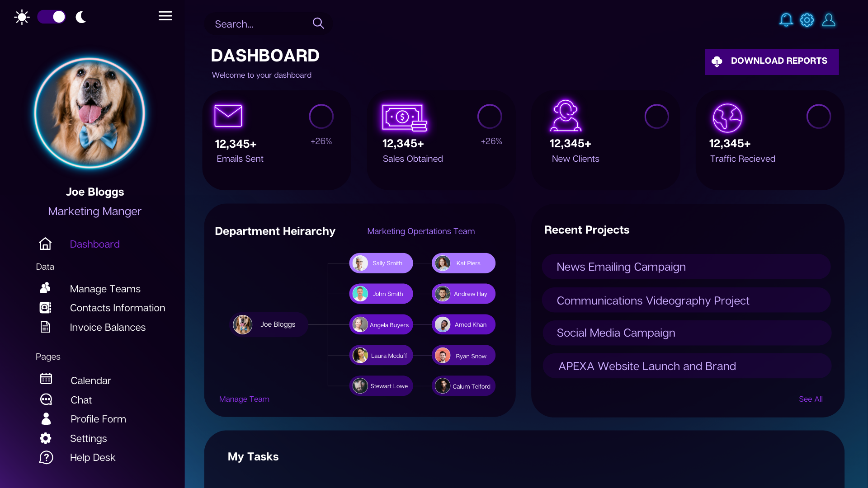Focus the Search input field
868x488 pixels.
click(268, 24)
